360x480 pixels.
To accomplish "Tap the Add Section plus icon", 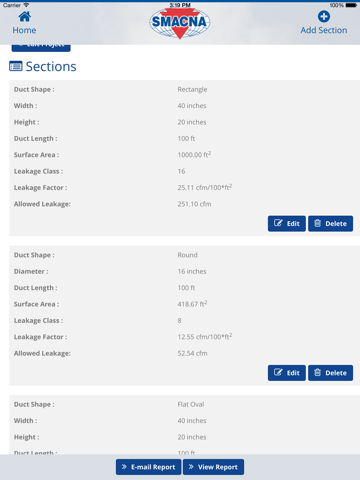I will [324, 16].
